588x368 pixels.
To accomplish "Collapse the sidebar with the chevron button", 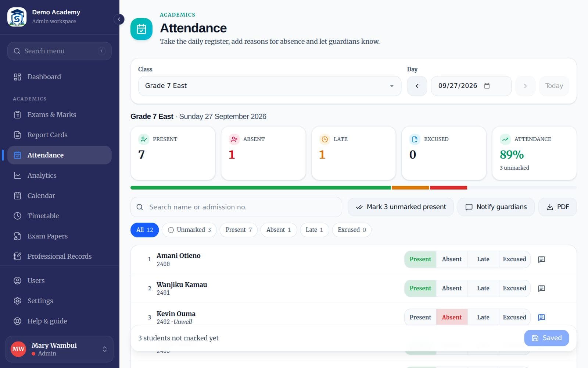I will point(119,19).
